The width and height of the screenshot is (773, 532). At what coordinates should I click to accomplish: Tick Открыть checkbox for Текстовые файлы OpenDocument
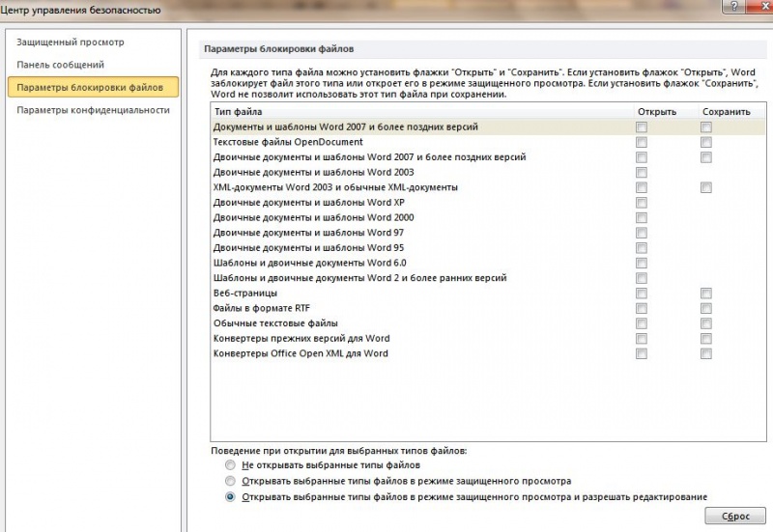(642, 142)
